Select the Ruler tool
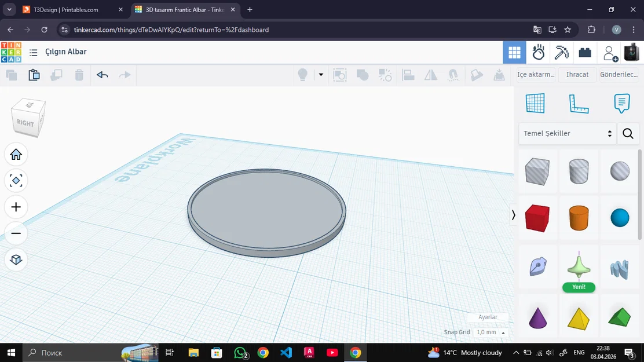Viewport: 644px width, 362px height. pyautogui.click(x=577, y=103)
